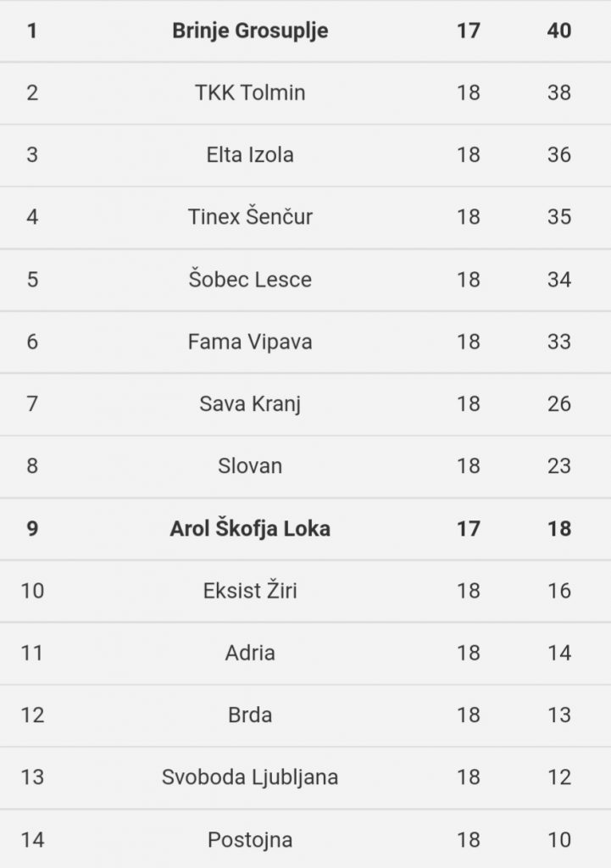
Task: Open the Postojna team entry
Action: tap(250, 840)
